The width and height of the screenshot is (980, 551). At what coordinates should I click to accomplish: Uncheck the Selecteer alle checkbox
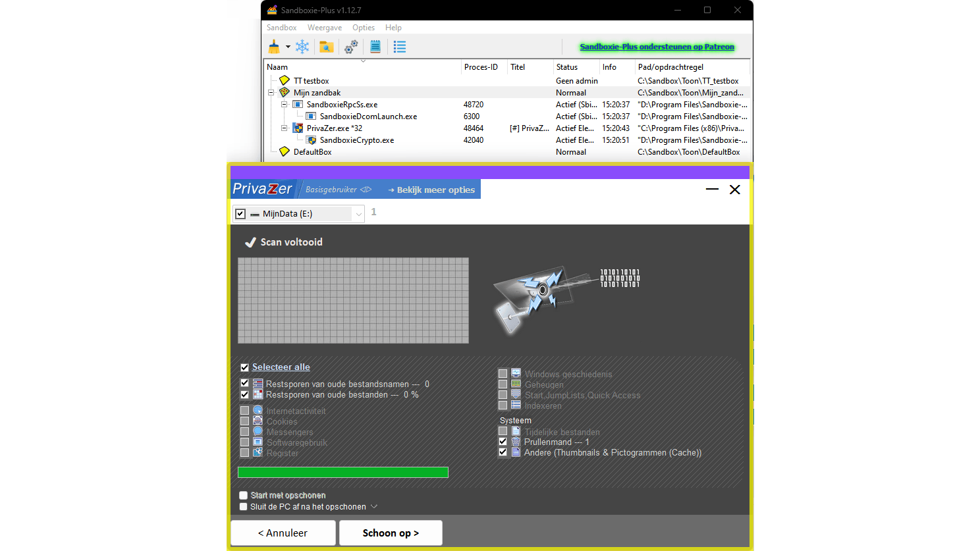tap(244, 367)
